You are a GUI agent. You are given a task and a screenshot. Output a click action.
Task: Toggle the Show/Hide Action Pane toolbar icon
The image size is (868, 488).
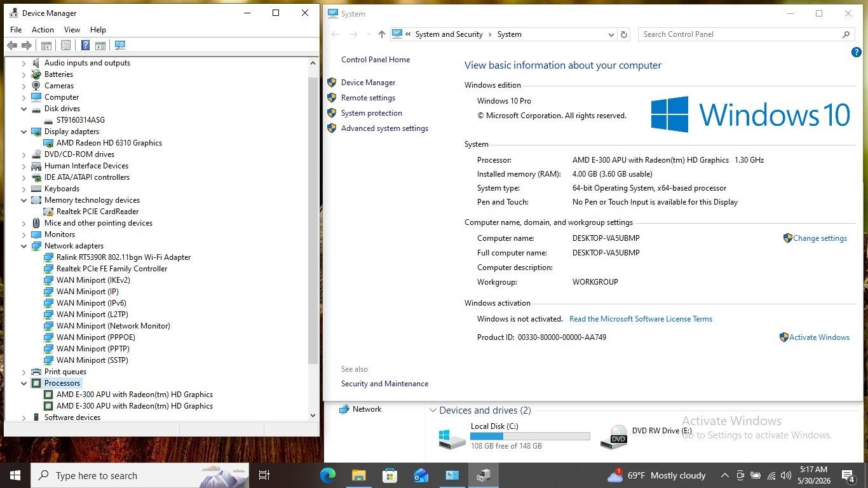100,45
